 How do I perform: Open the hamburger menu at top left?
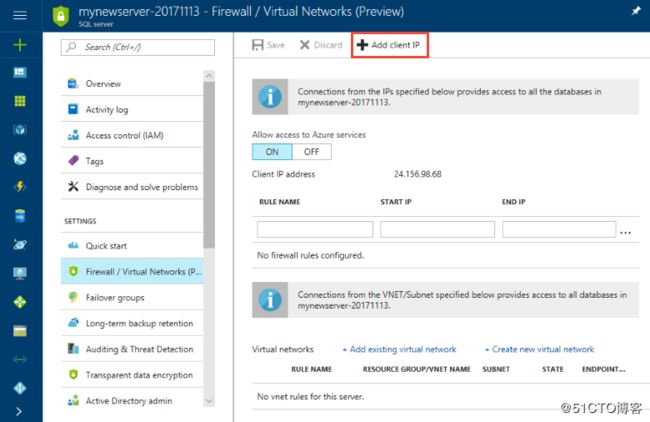tap(20, 15)
